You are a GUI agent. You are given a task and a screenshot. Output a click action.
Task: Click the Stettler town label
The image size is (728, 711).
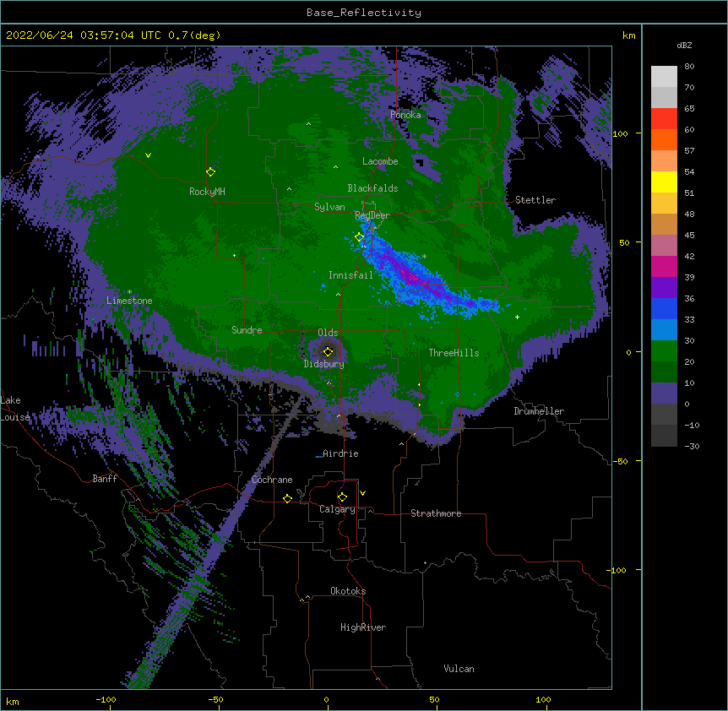tap(535, 200)
